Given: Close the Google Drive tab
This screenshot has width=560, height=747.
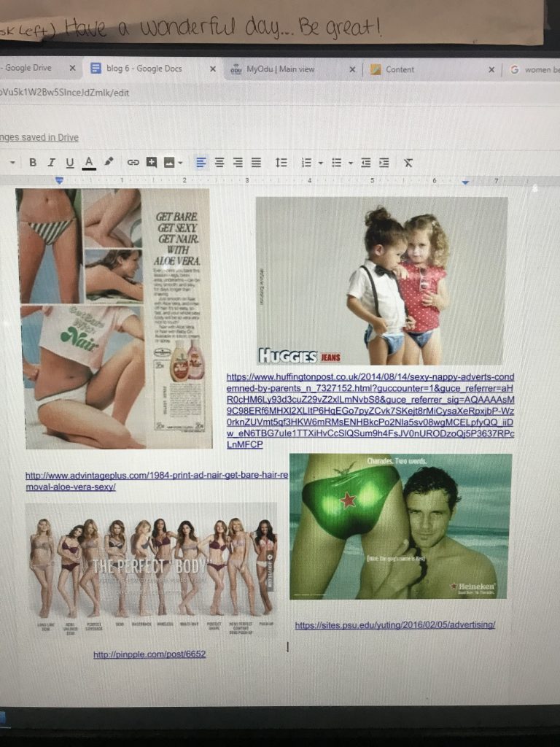Looking at the screenshot, I should coord(72,68).
